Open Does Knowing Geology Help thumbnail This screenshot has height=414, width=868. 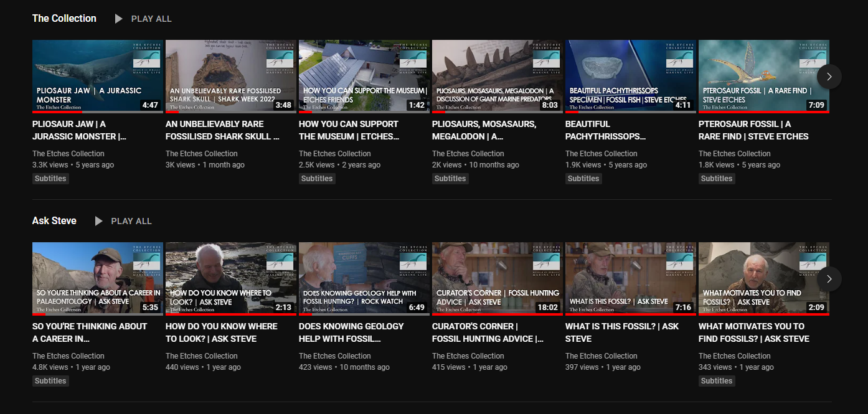pyautogui.click(x=364, y=279)
